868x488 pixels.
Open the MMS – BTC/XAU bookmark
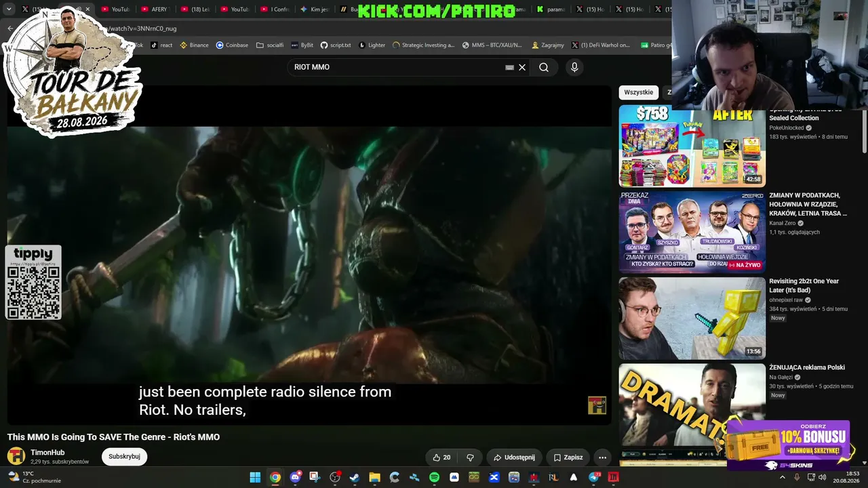click(x=492, y=45)
